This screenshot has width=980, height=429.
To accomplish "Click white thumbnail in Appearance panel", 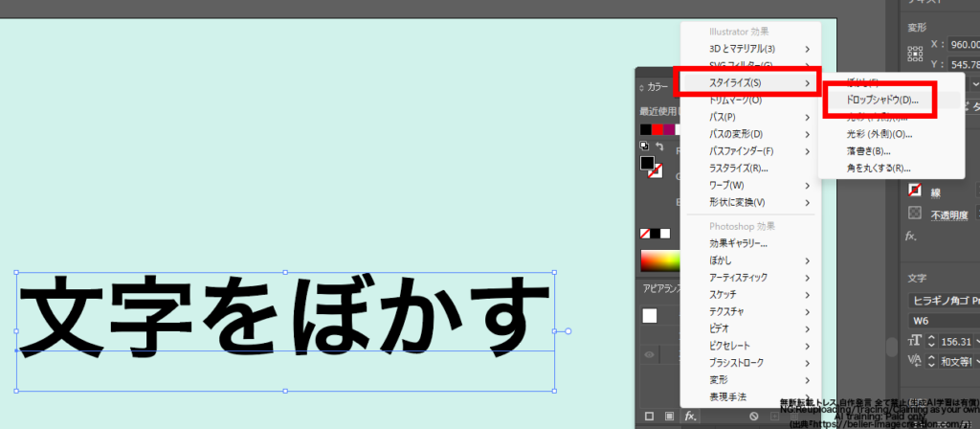I will 650,316.
